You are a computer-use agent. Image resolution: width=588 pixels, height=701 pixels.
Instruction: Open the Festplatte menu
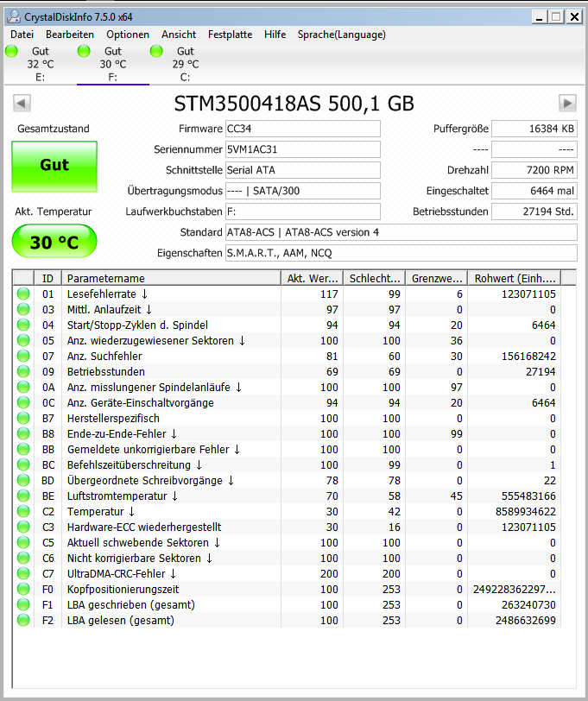230,35
